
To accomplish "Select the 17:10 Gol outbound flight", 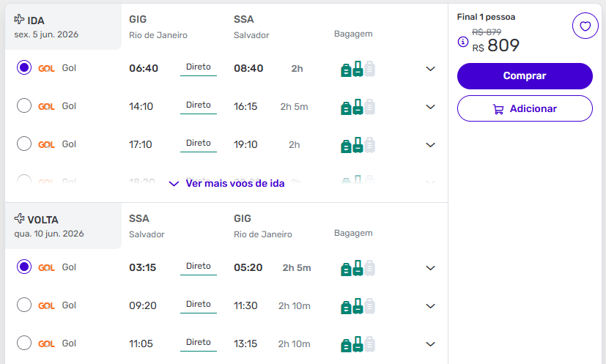I will click(x=24, y=144).
